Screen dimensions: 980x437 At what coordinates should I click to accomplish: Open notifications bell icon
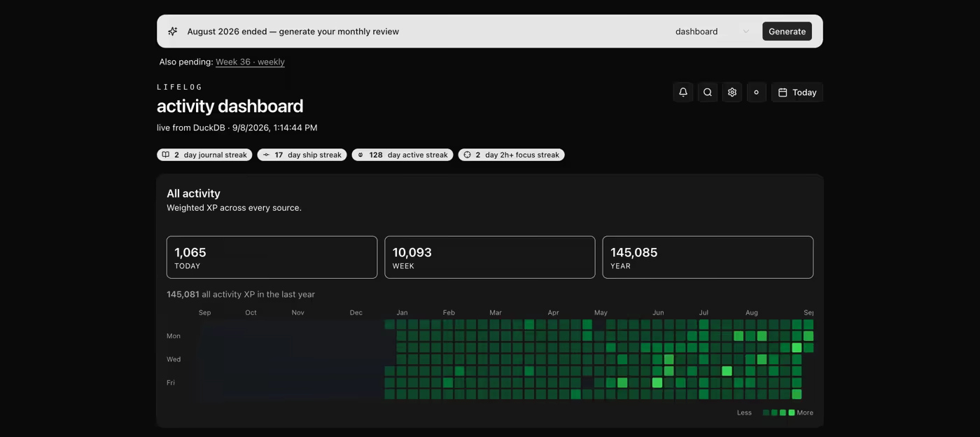click(x=683, y=92)
